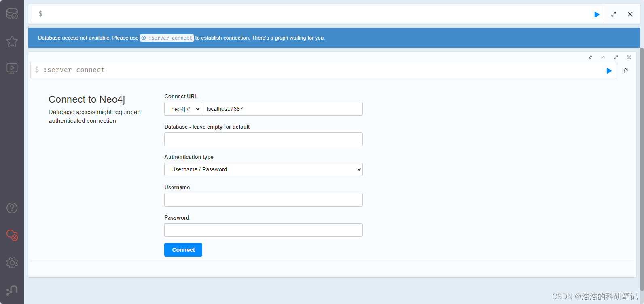Run the command in top editor bar

coord(597,15)
